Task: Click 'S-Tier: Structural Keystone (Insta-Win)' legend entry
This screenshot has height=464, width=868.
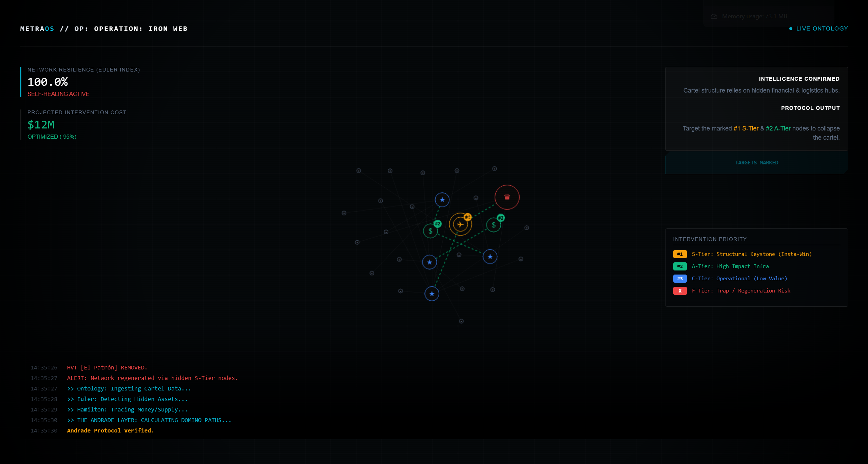Action: tap(752, 254)
